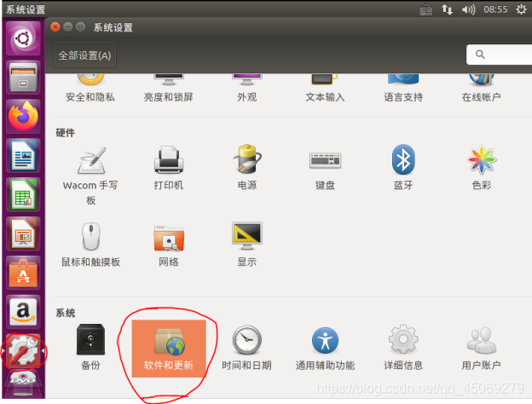This screenshot has width=532, height=404.
Task: Open Time & Date settings
Action: tap(246, 348)
